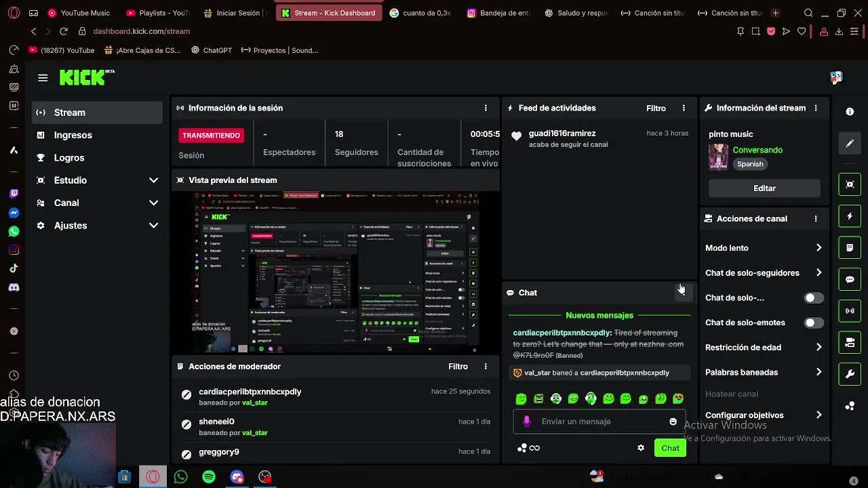Image resolution: width=868 pixels, height=488 pixels.
Task: Click the val_star link under cardiacperilbtpxnnbcxpdly in Acciones de moderador
Action: click(x=255, y=403)
